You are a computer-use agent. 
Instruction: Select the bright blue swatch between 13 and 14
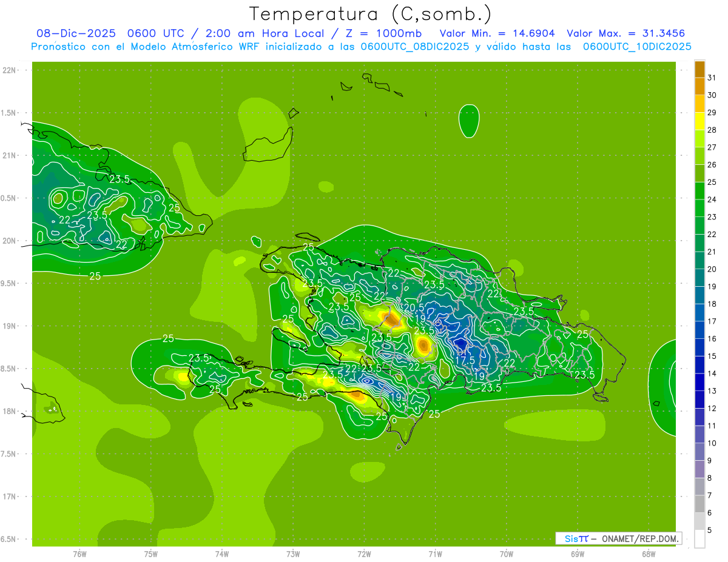click(x=699, y=383)
